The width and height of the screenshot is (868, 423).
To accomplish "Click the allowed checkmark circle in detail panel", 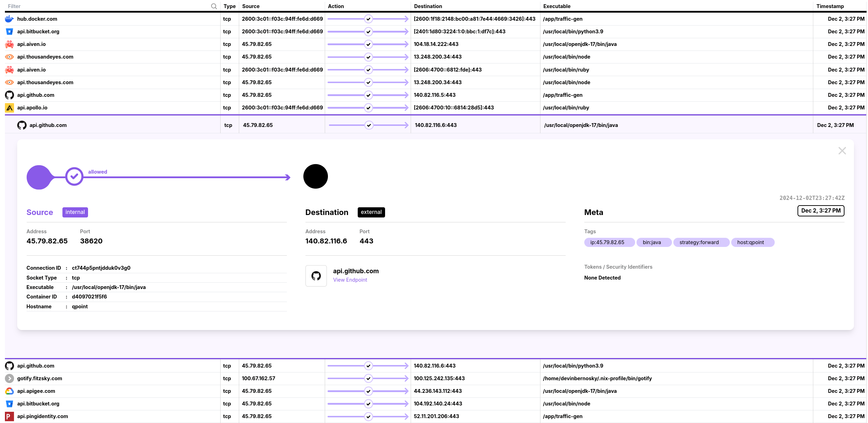I will tap(74, 176).
